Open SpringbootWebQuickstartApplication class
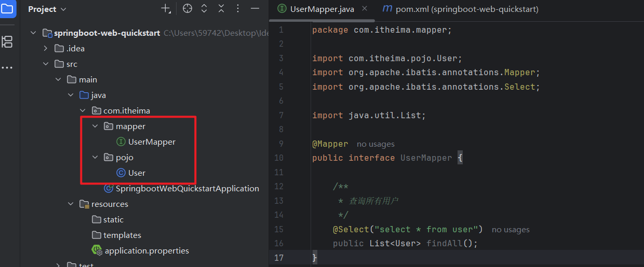 (x=187, y=189)
